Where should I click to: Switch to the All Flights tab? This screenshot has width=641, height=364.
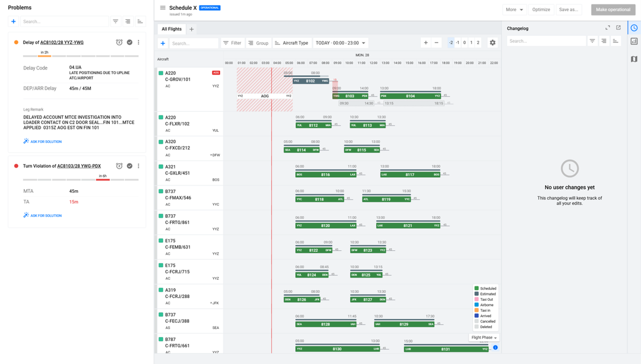(171, 29)
